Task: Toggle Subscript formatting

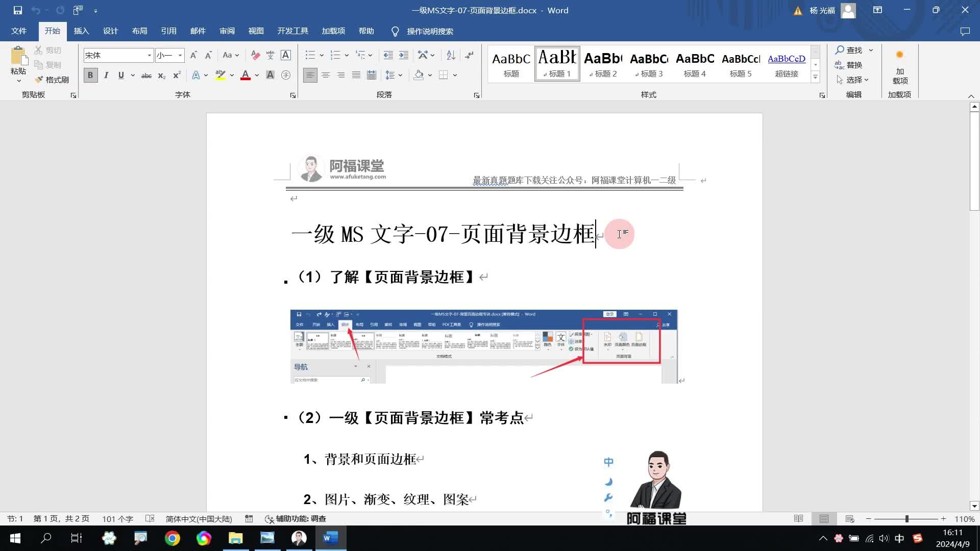Action: 161,75
